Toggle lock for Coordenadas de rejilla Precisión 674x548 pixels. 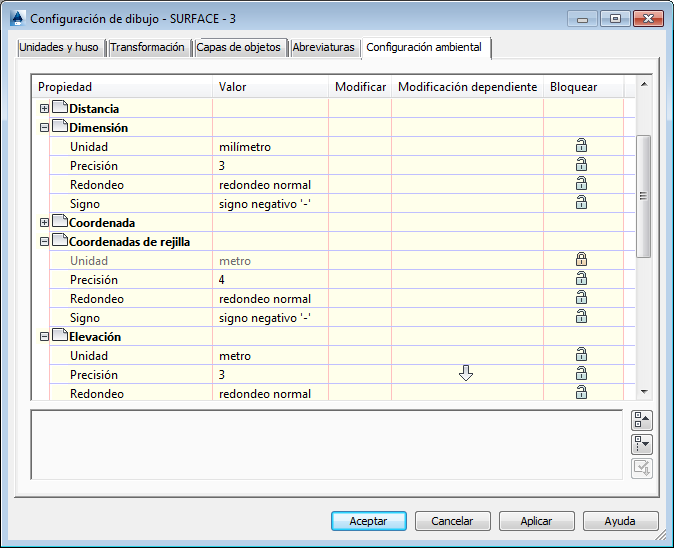[581, 279]
